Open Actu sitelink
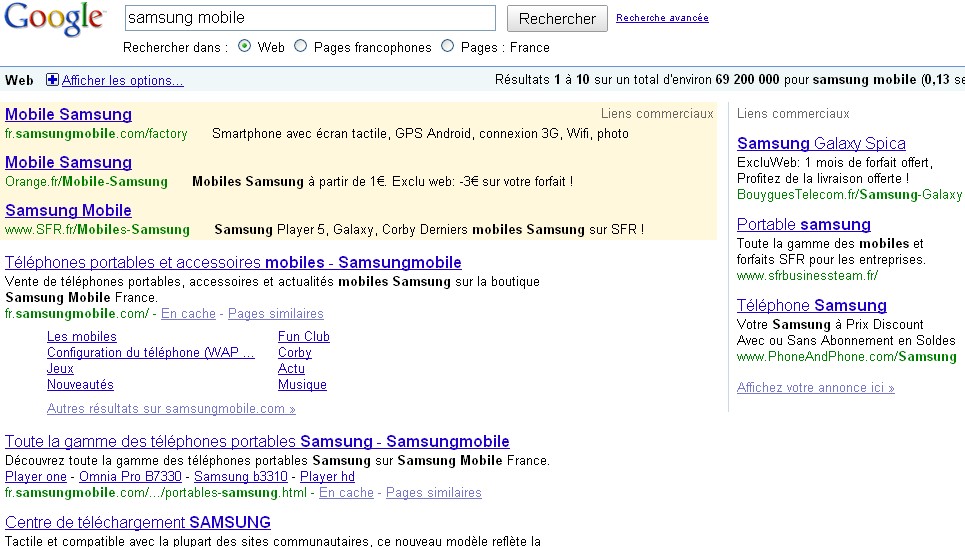Viewport: 965px width, 547px height. 291,369
